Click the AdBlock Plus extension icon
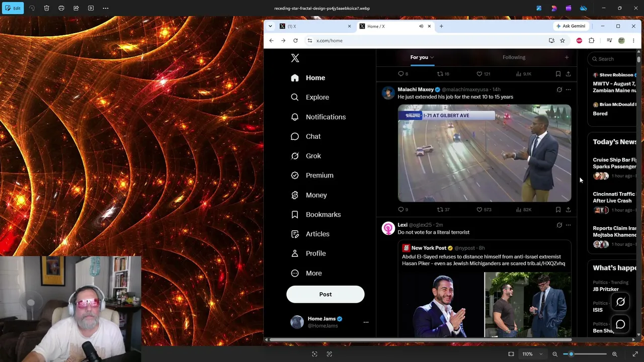Image resolution: width=644 pixels, height=362 pixels. point(579,41)
